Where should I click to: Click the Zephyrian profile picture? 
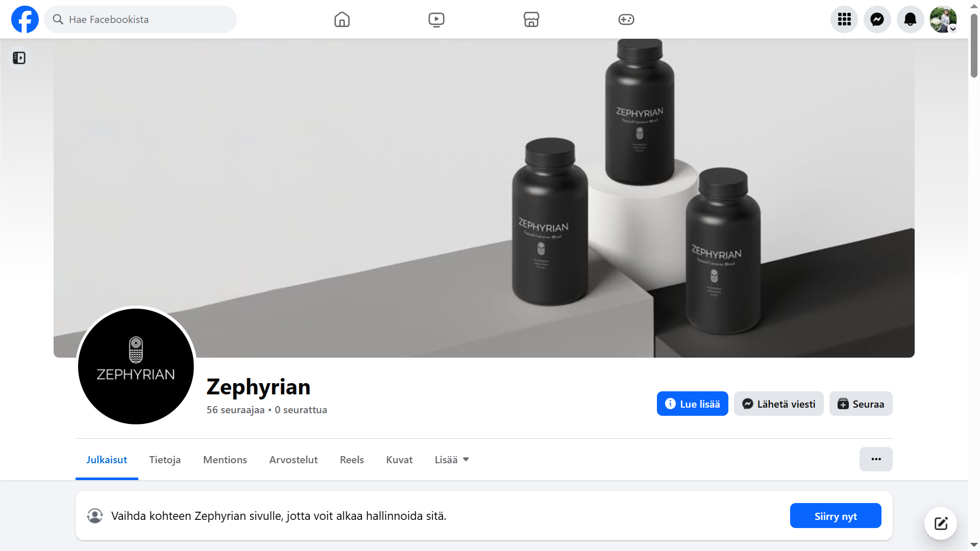(x=136, y=366)
